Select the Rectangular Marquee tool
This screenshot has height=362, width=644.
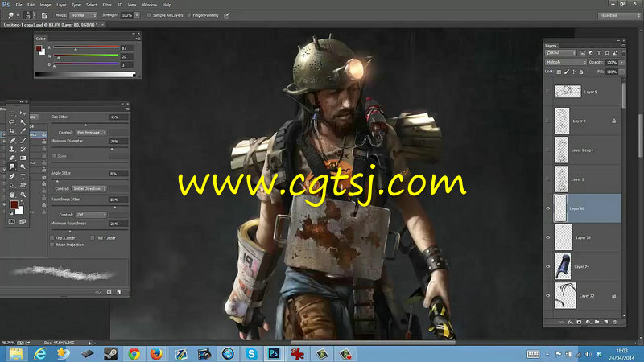12,113
